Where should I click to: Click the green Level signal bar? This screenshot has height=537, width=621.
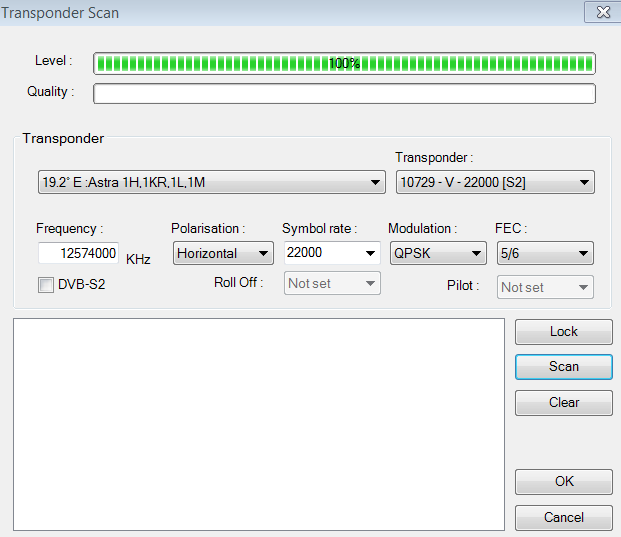[x=344, y=63]
